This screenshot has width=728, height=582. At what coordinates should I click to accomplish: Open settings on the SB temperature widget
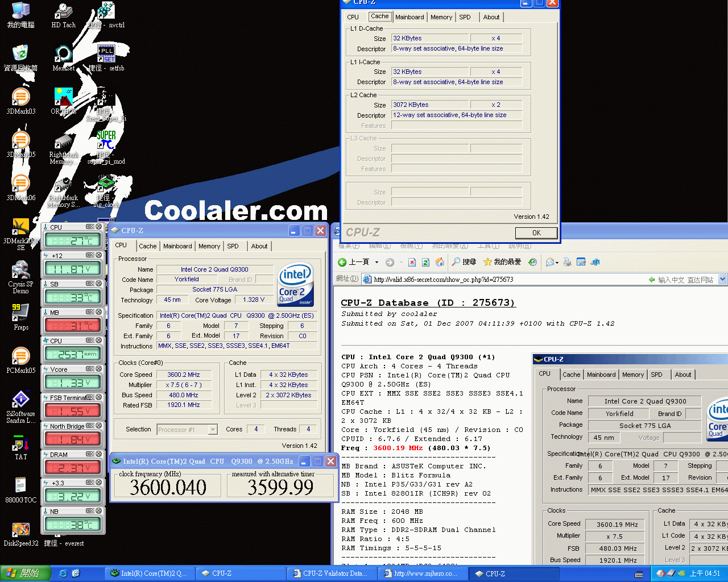(x=90, y=284)
